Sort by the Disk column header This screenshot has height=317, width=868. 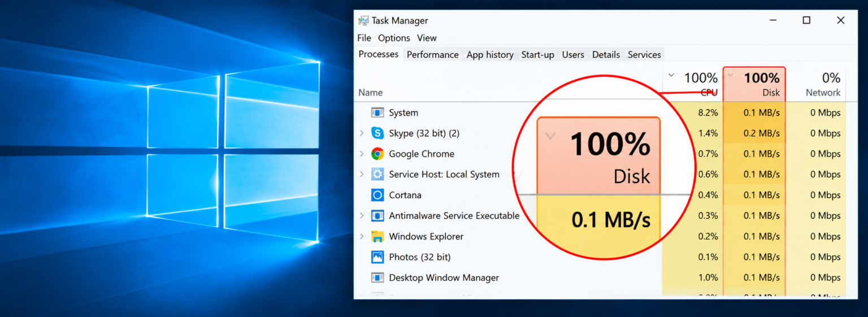(754, 84)
